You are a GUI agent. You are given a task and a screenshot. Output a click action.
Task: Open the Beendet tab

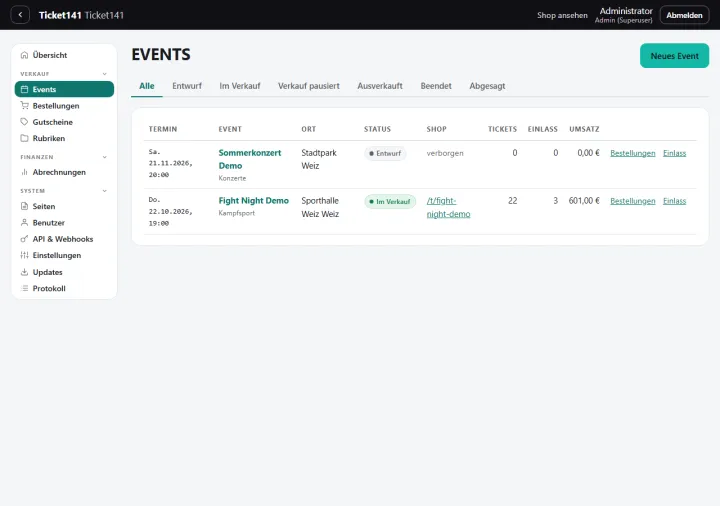436,86
